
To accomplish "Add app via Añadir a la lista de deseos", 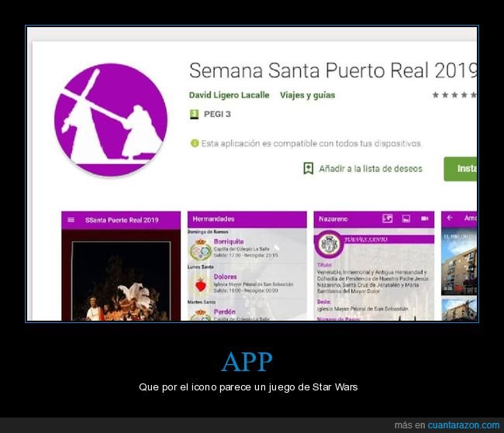I will tap(371, 169).
